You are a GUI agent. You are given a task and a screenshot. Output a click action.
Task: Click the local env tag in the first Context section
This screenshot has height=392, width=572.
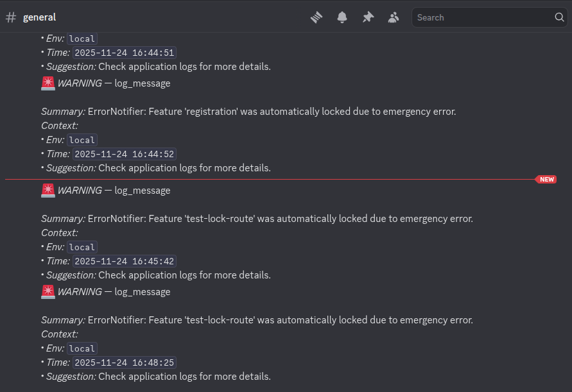(82, 38)
